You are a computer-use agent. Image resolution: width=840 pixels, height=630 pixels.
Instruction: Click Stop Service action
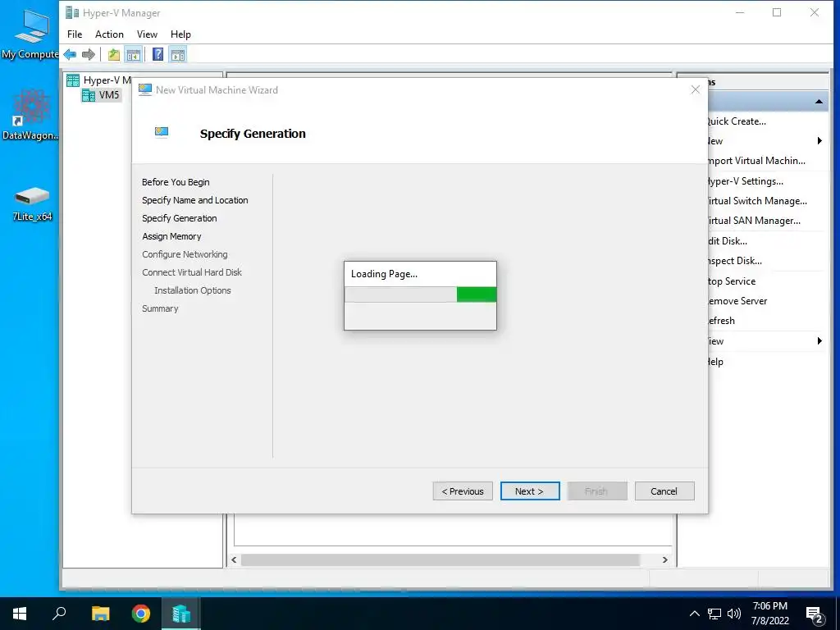tap(731, 281)
